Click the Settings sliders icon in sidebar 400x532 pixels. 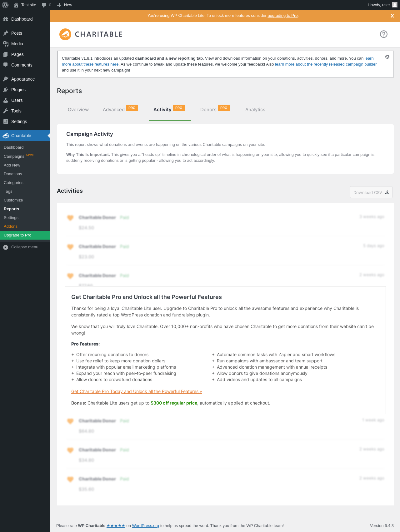[6, 122]
